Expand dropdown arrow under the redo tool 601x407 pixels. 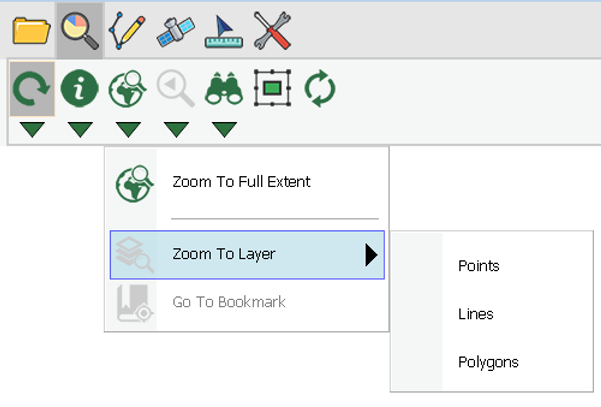pos(32,130)
